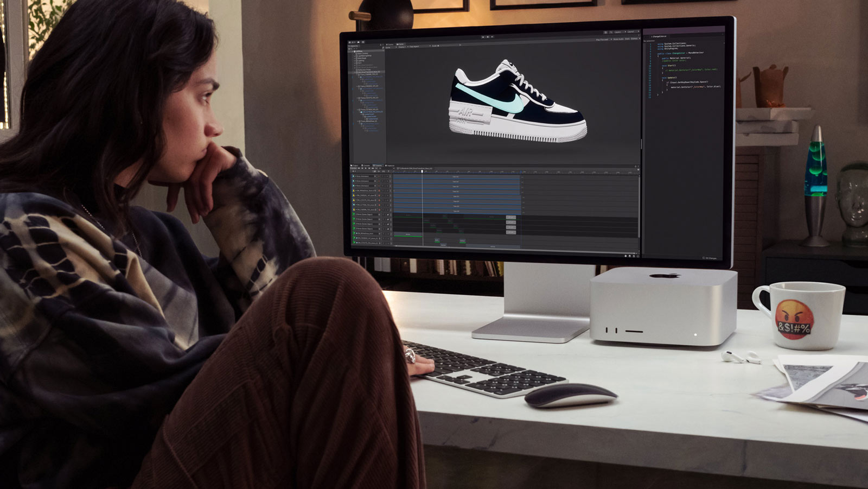Open the Layers dropdown

tap(620, 32)
